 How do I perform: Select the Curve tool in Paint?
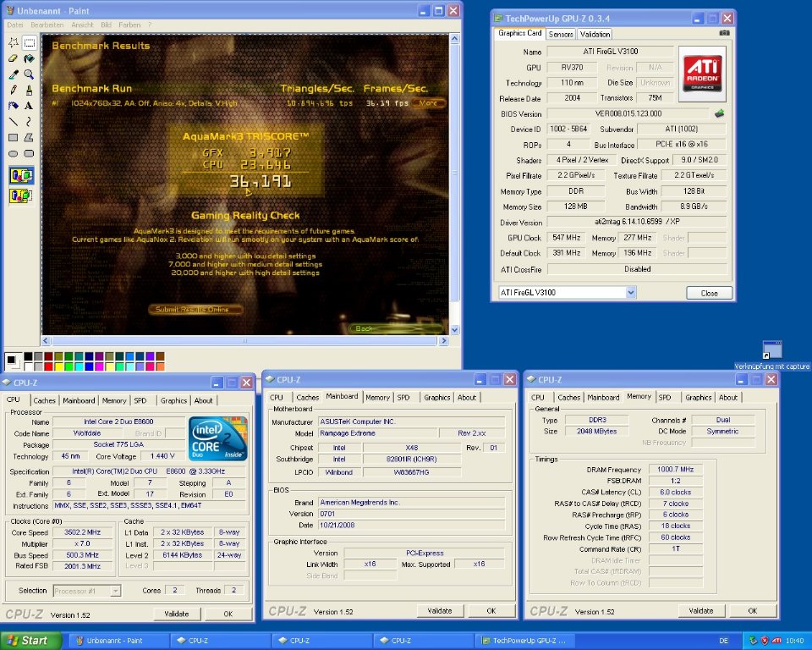(x=29, y=122)
